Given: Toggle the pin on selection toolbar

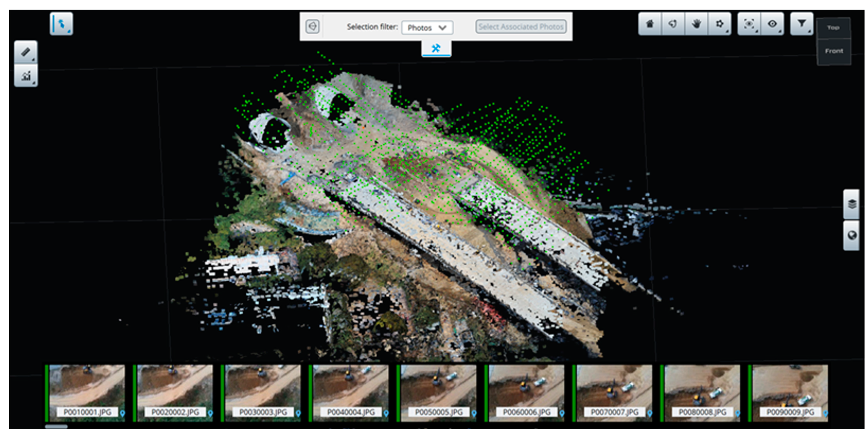Looking at the screenshot, I should [436, 48].
